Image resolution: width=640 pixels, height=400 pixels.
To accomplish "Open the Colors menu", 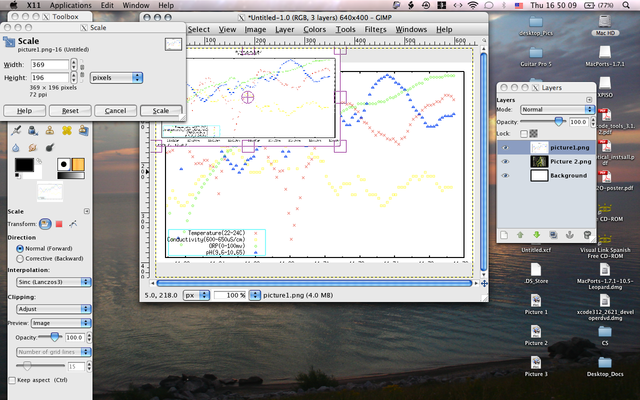I will pyautogui.click(x=315, y=29).
